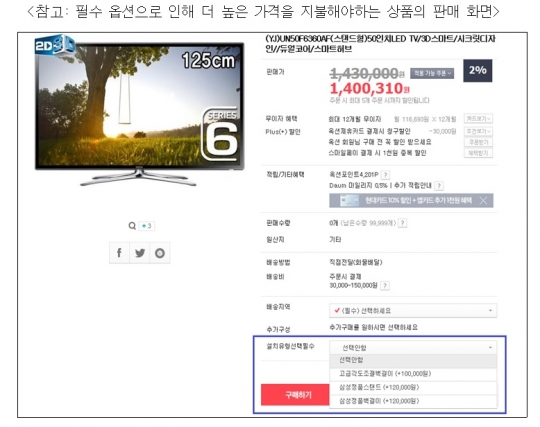
Task: Open help icon beside 30,000~150,000원 shipping fee
Action: click(x=385, y=285)
